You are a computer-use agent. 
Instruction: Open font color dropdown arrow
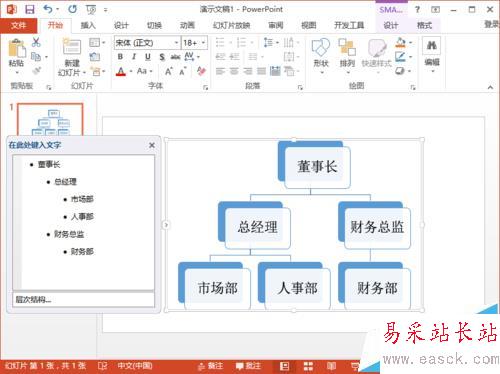[x=131, y=71]
